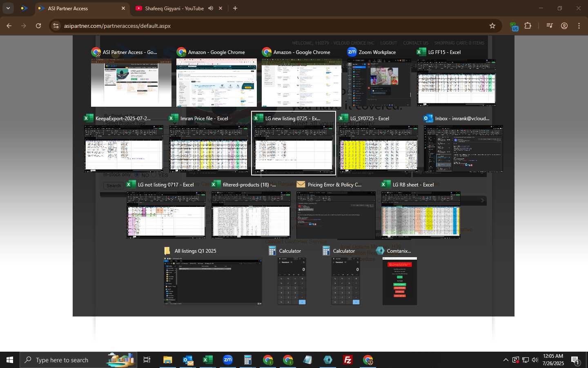Open the teal hexagon Comtanix taskbar icon

tap(328, 360)
